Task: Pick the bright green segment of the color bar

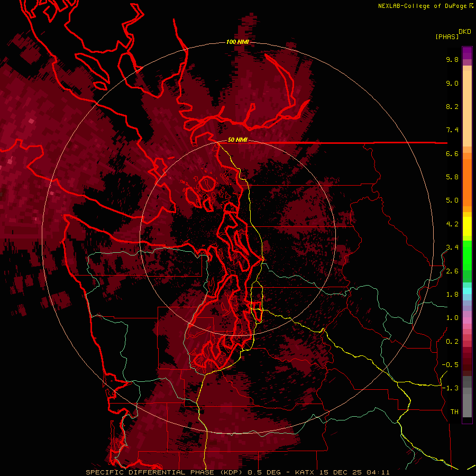Action: click(467, 255)
